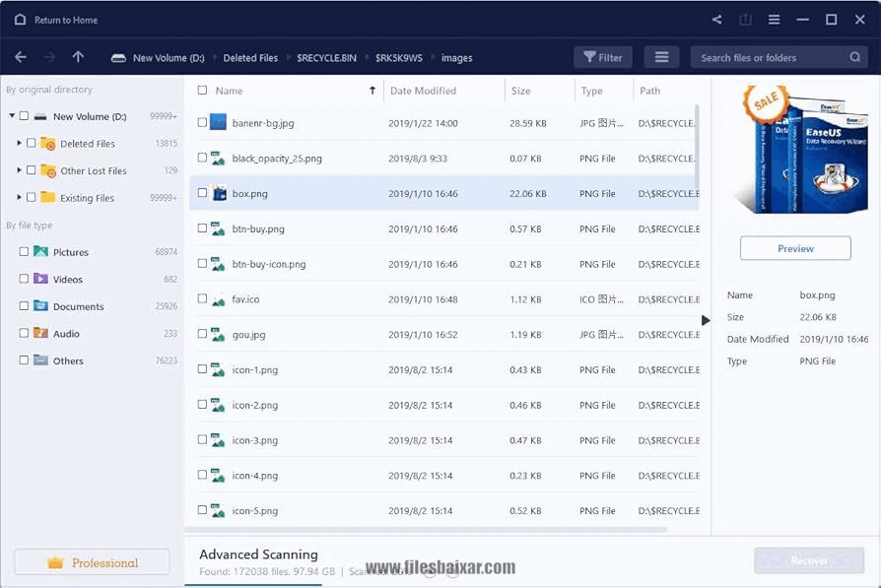This screenshot has height=588, width=881.
Task: Click the Other Lost Files folder icon
Action: pos(48,170)
